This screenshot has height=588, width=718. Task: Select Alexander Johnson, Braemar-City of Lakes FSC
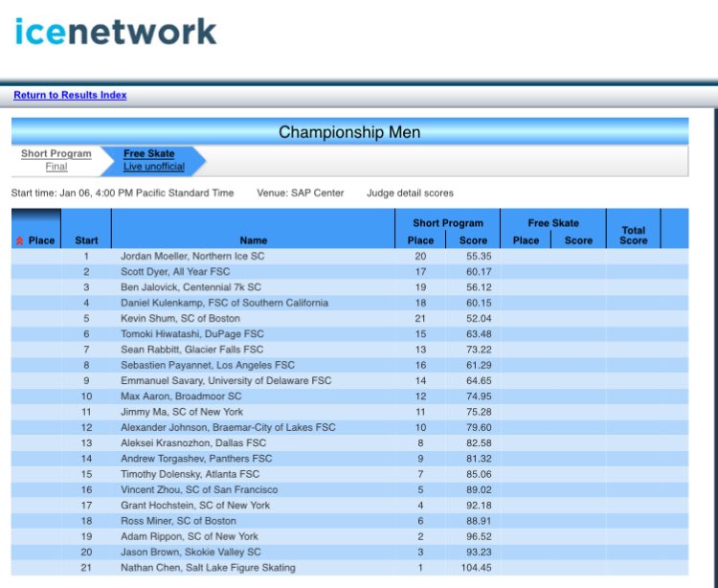coord(228,427)
